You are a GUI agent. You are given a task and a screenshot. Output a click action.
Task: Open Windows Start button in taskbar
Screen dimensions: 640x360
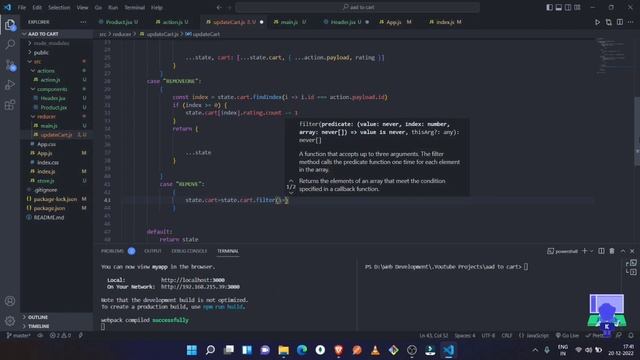pyautogui.click(x=191, y=350)
